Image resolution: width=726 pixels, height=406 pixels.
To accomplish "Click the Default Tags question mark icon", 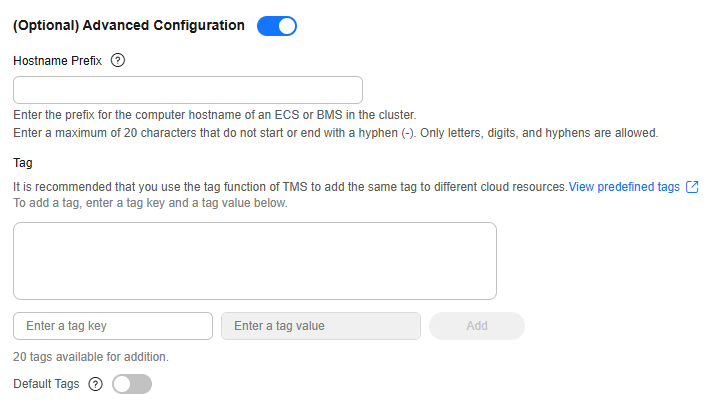I will 95,384.
